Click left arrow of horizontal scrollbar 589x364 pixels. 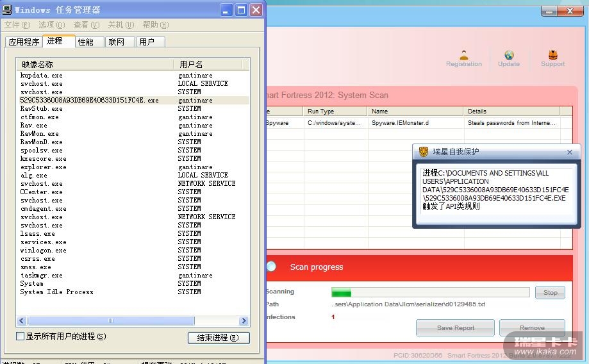(22, 321)
